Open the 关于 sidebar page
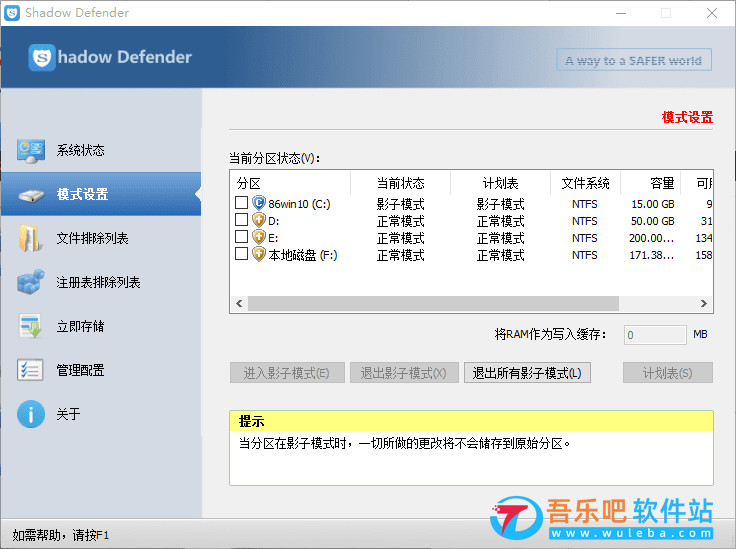736x549 pixels. pos(101,414)
